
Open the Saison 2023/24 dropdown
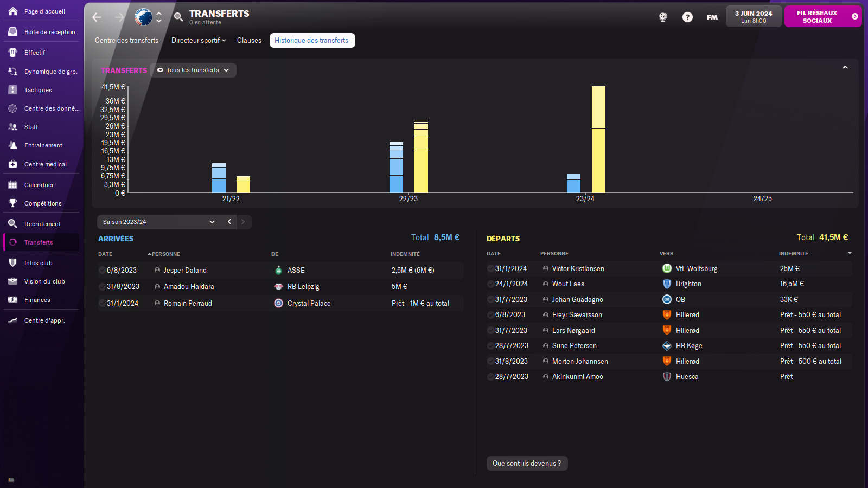[159, 222]
